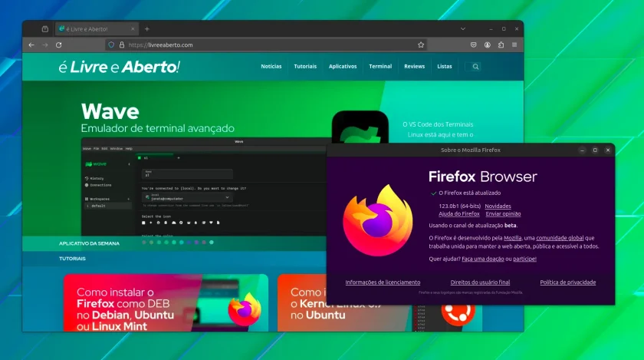Viewport: 644px width, 360px height.
Task: Reload the page with the refresh icon
Action: tap(59, 45)
